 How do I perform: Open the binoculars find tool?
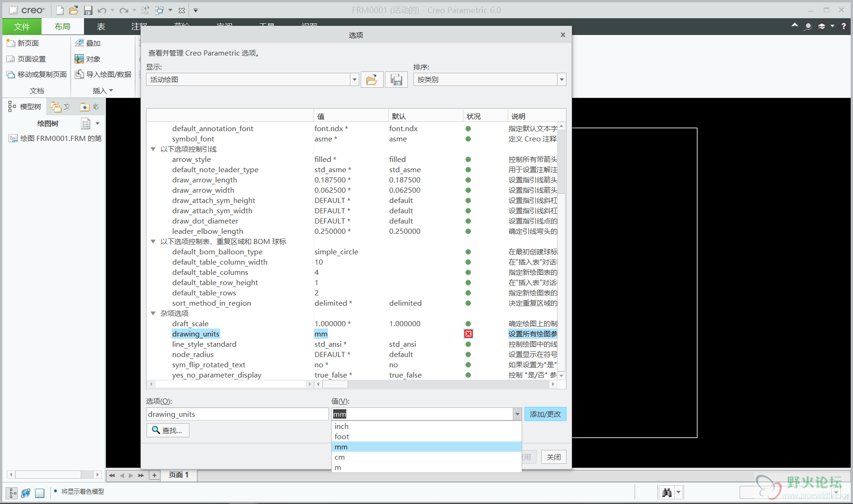point(667,492)
